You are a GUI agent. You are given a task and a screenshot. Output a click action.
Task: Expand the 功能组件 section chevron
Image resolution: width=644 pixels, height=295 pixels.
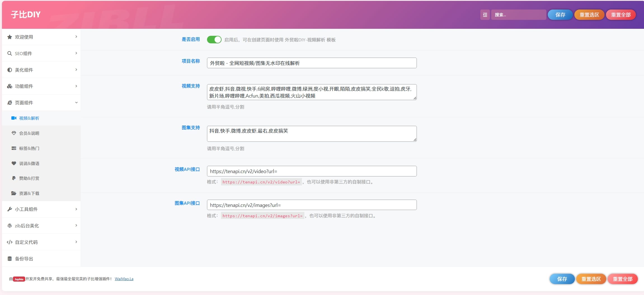click(76, 86)
